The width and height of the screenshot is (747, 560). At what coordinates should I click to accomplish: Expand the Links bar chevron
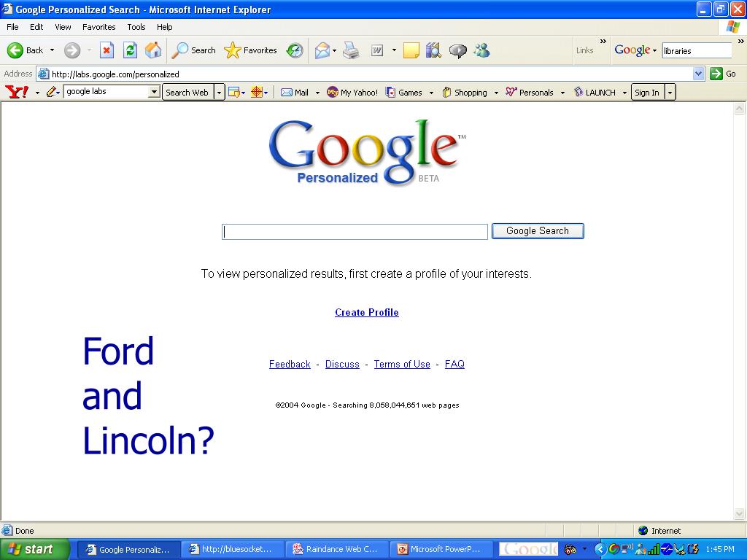coord(603,42)
